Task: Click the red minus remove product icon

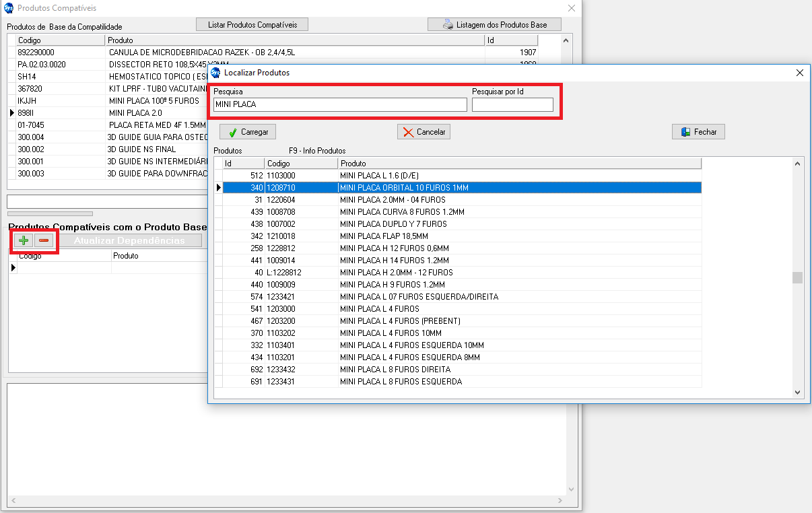Action: tap(44, 240)
